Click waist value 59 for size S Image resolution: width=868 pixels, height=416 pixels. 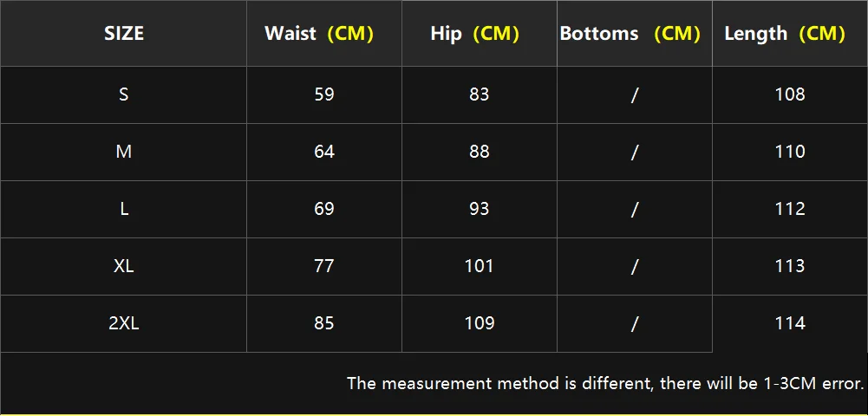pos(324,94)
